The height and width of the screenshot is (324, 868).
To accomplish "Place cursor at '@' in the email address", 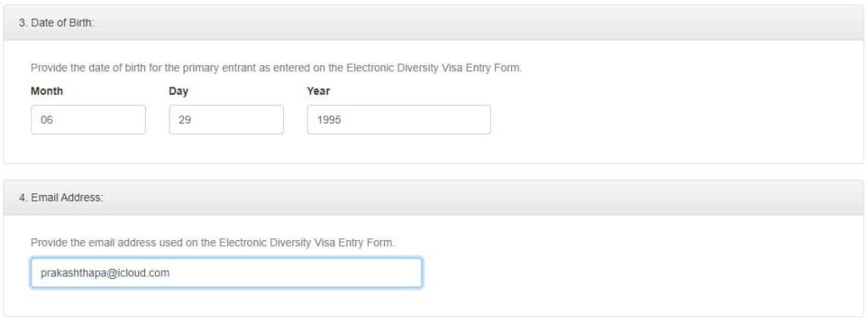I will tap(103, 273).
